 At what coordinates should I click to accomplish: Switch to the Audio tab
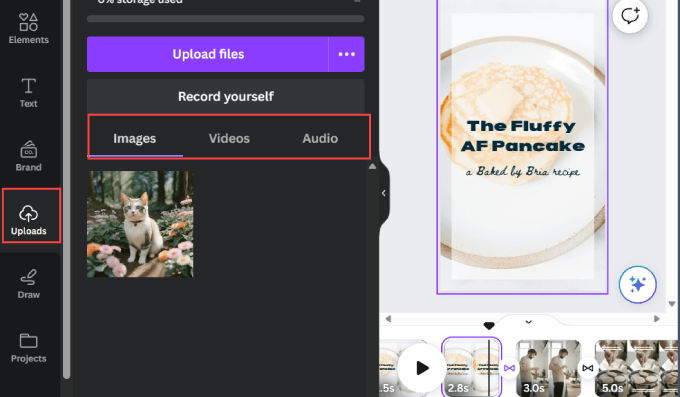click(320, 138)
